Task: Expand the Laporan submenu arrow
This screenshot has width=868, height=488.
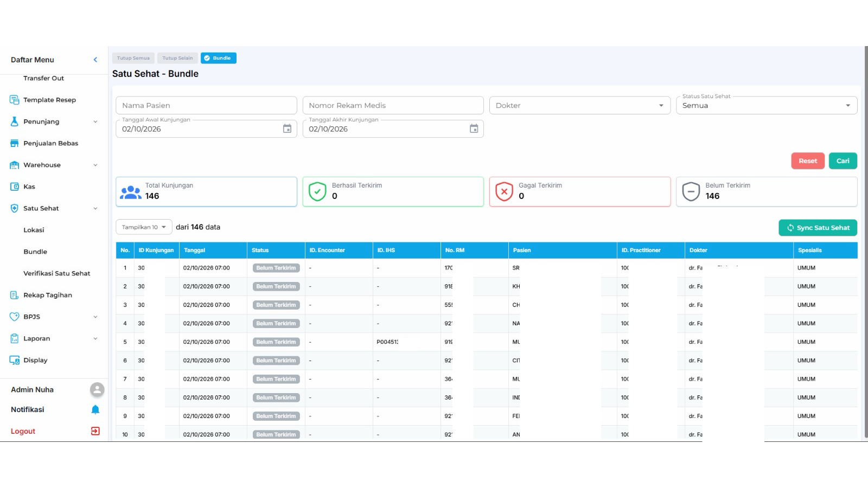Action: (x=95, y=338)
